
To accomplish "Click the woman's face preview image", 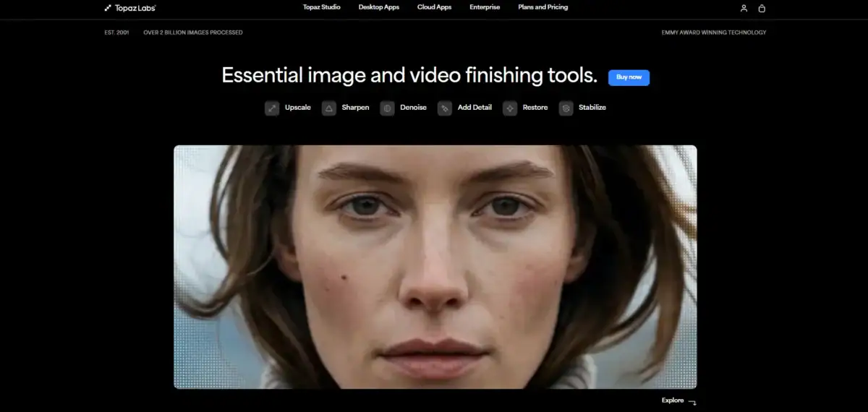I will (435, 267).
